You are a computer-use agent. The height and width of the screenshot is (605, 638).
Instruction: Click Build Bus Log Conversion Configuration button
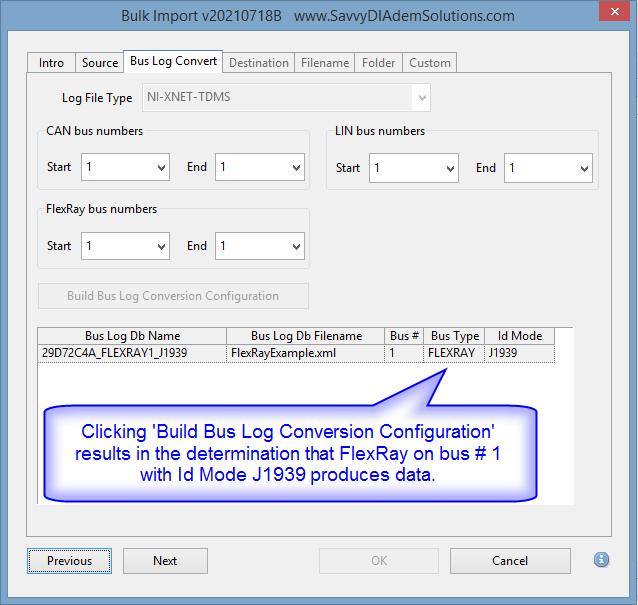173,296
